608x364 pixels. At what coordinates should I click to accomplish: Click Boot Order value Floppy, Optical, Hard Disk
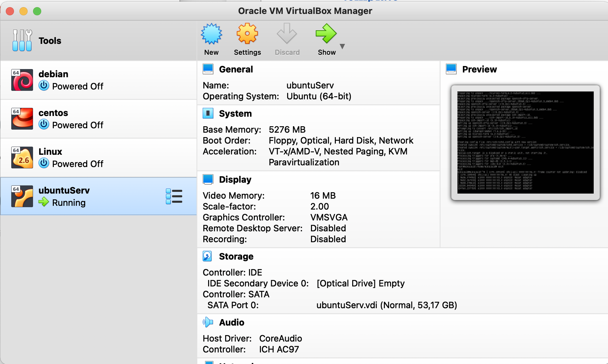pos(341,140)
